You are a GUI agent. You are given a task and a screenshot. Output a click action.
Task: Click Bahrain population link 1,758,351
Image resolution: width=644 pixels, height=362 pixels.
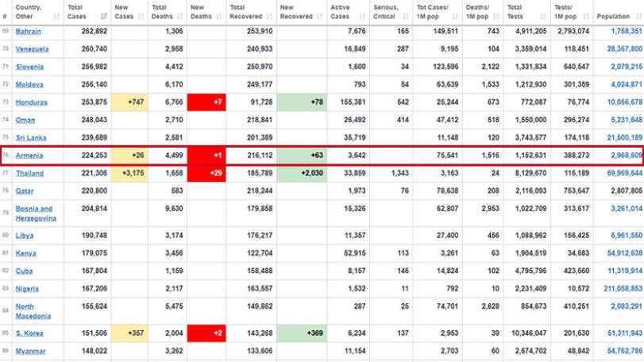pyautogui.click(x=627, y=31)
